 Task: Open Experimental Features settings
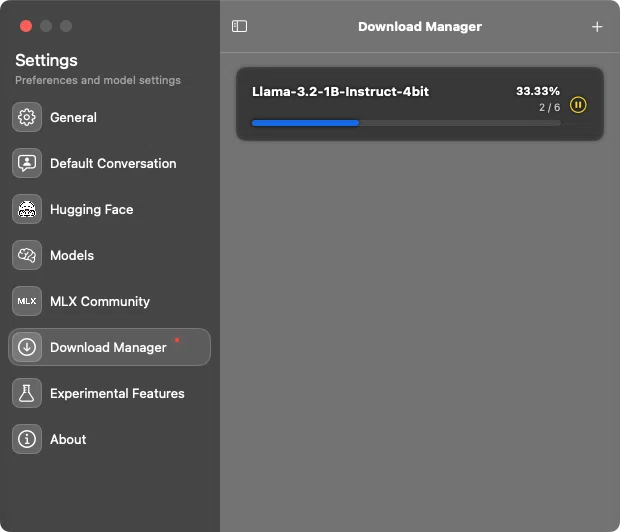coord(110,393)
